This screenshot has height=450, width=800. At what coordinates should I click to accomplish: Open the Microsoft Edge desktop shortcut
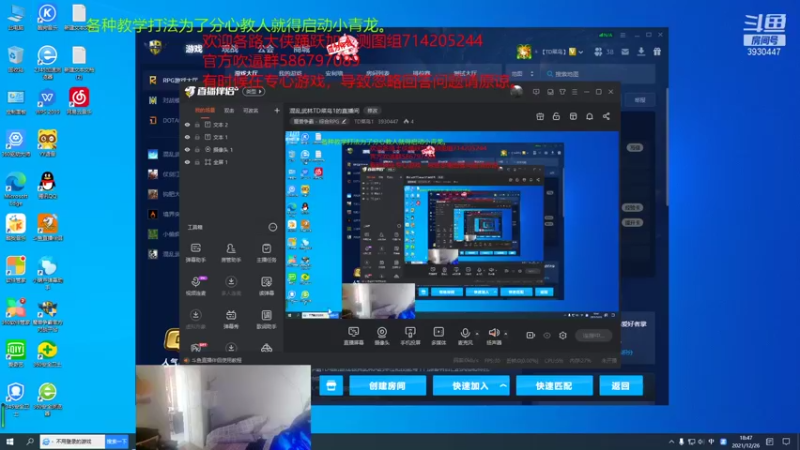[x=16, y=187]
